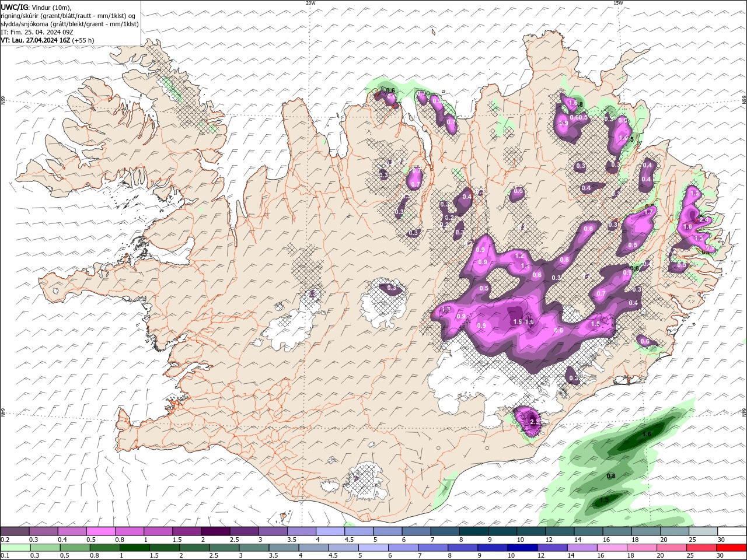Select the white 30 swatch in upper legend row
The image size is (747, 560).
731,531
